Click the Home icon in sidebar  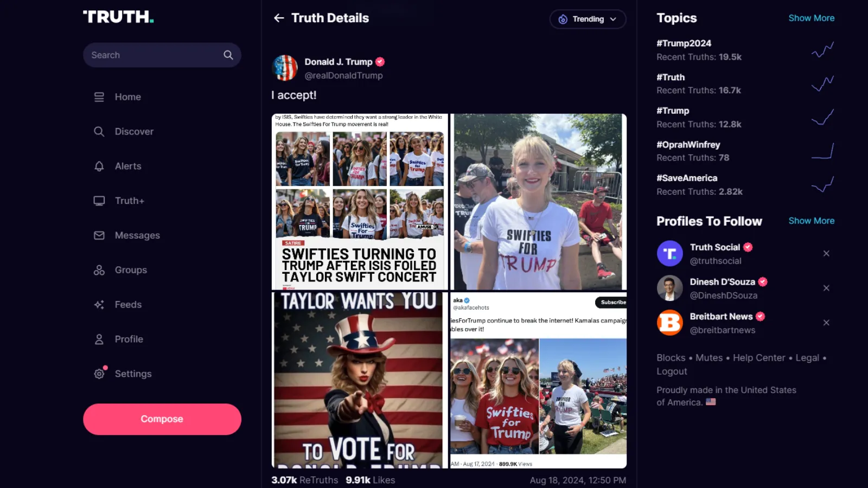tap(99, 97)
